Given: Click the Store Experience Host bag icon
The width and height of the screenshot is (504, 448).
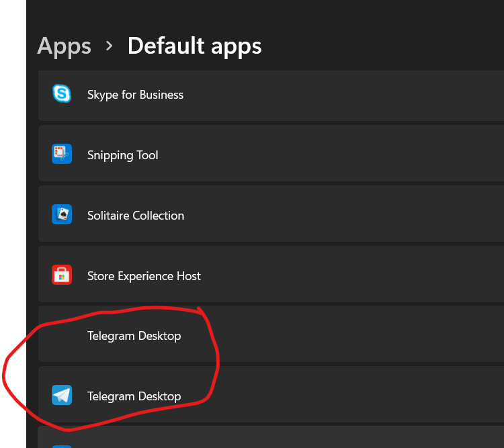Looking at the screenshot, I should (x=62, y=275).
